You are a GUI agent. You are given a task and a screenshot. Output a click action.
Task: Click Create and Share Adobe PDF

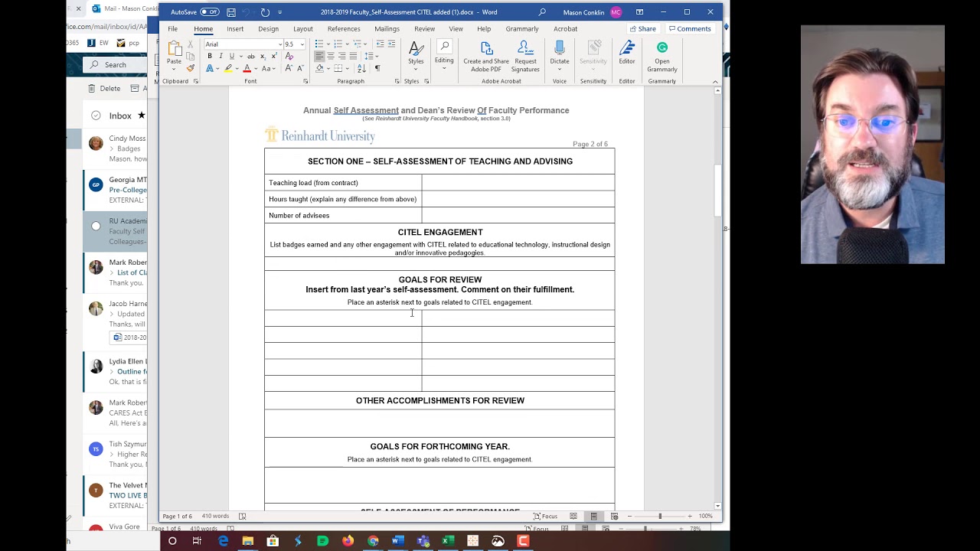coord(486,57)
